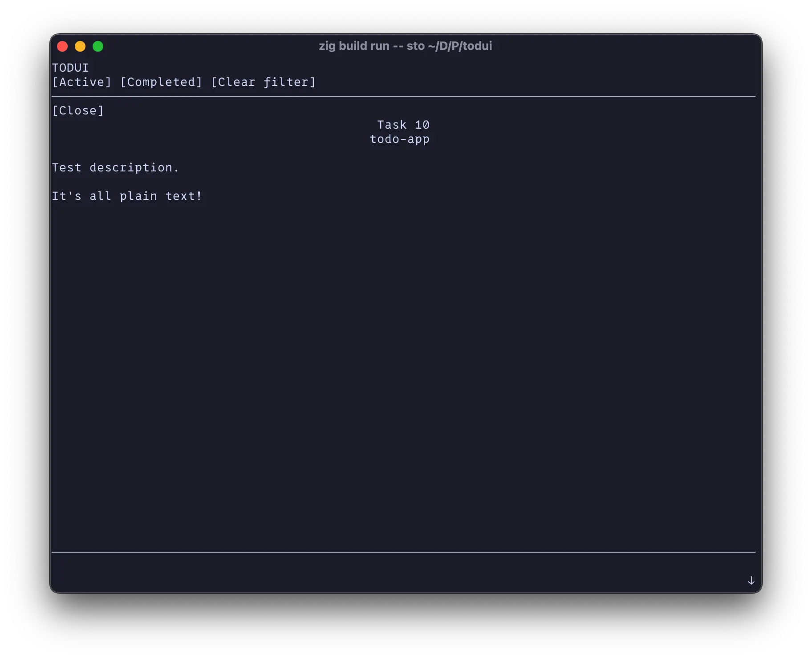The width and height of the screenshot is (812, 659).
Task: Click the plain text line
Action: (x=127, y=196)
